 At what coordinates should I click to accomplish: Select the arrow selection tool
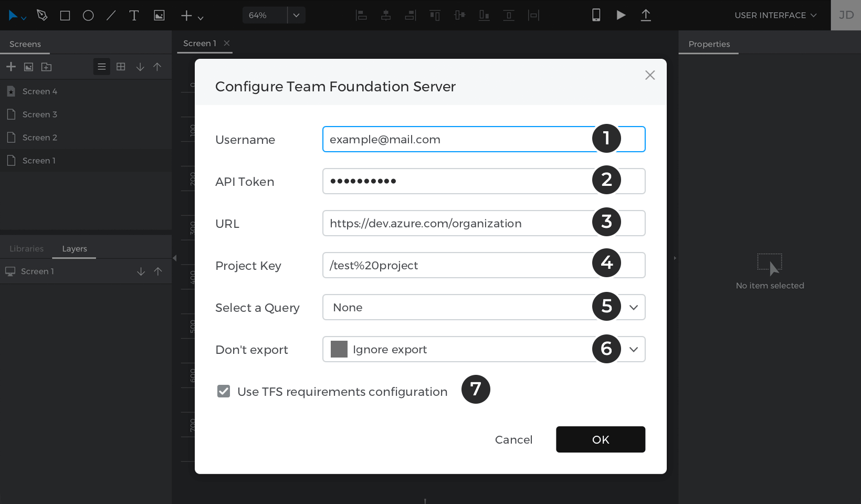(14, 16)
